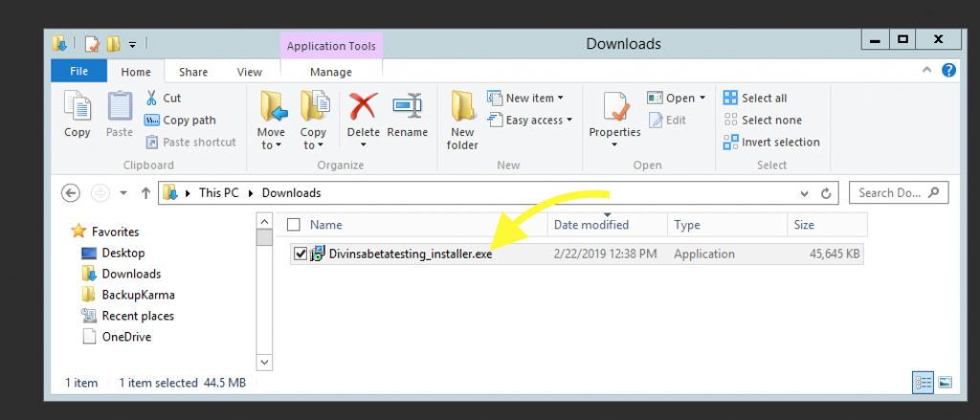Sort by the Size column
Image resolution: width=980 pixels, height=420 pixels.
(x=804, y=225)
